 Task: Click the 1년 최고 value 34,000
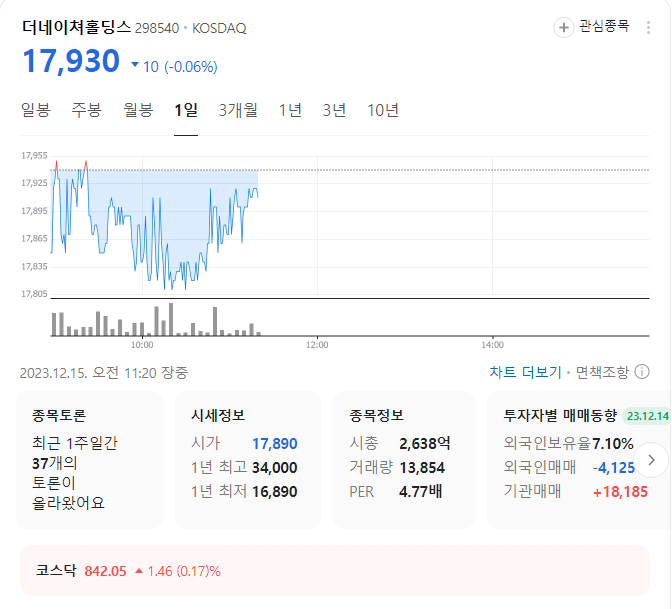tap(275, 468)
